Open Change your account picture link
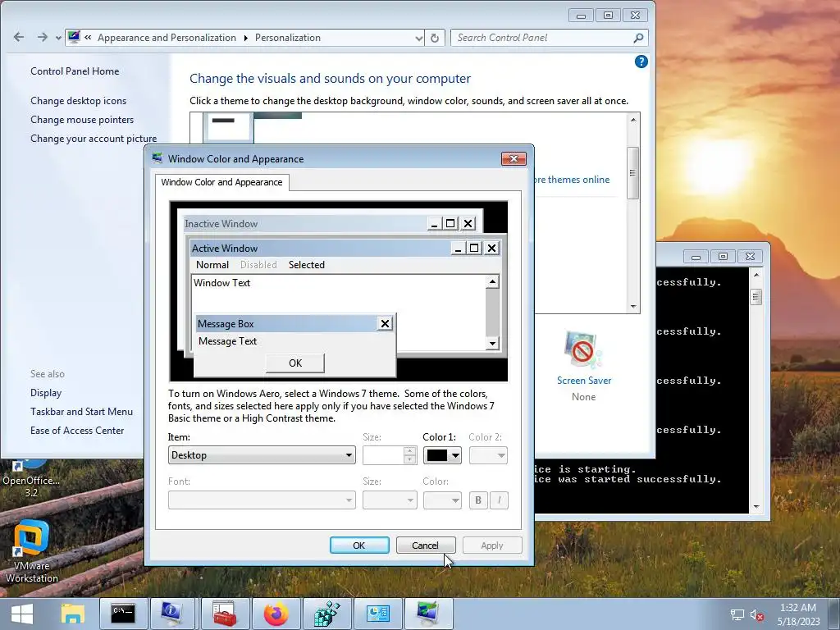 coord(94,138)
